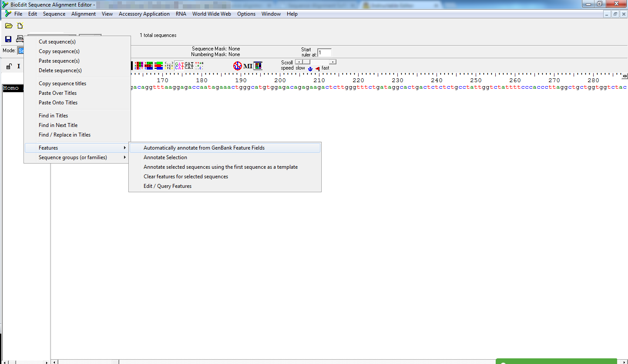
Task: Open the File menu
Action: 18,14
